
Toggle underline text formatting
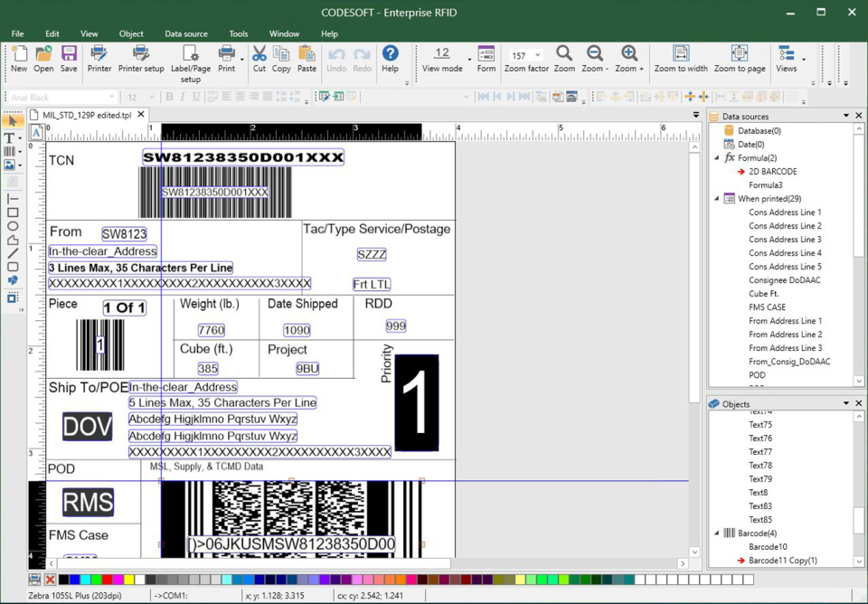(x=196, y=97)
